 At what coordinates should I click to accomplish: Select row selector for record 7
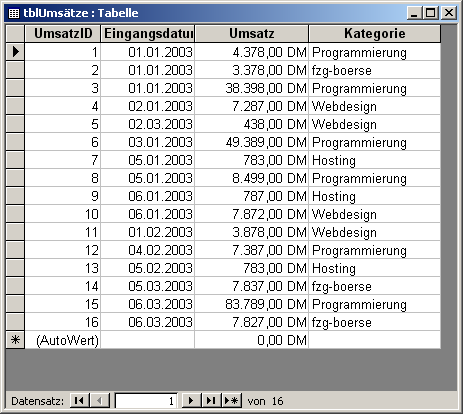click(15, 160)
